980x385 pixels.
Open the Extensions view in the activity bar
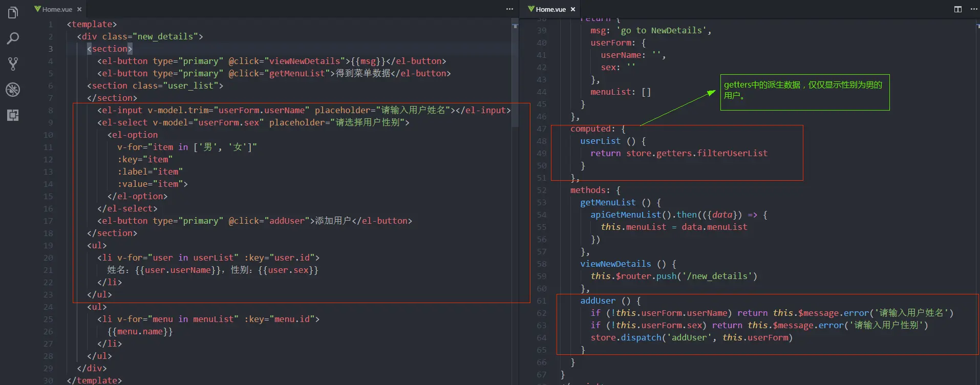pos(13,115)
